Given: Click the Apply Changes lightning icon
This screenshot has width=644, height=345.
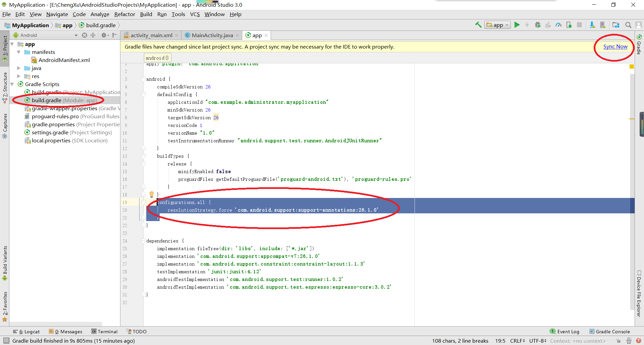Looking at the screenshot, I should 527,25.
